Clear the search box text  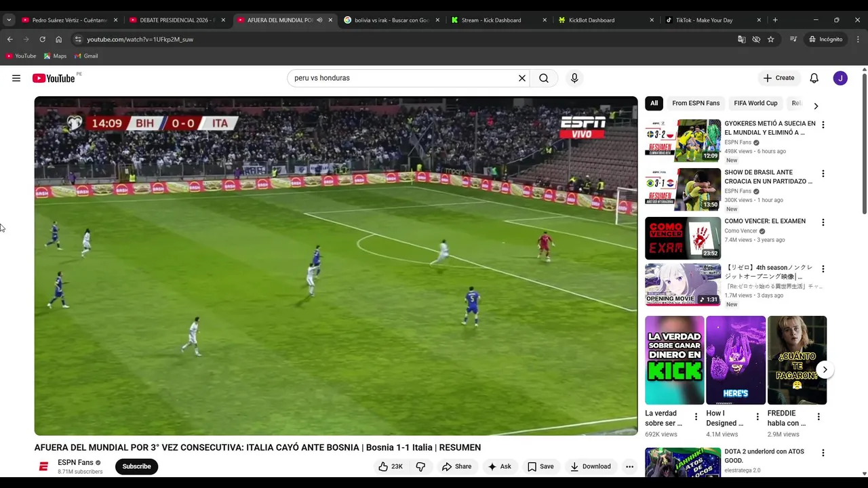click(522, 78)
